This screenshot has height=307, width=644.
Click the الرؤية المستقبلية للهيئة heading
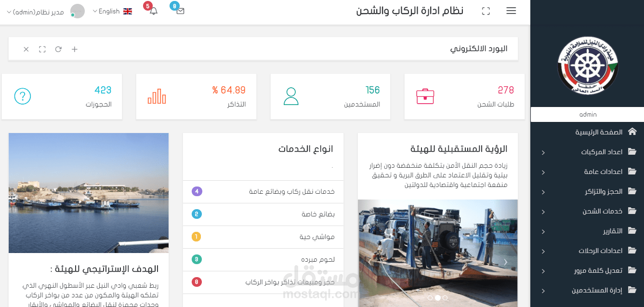tap(459, 149)
